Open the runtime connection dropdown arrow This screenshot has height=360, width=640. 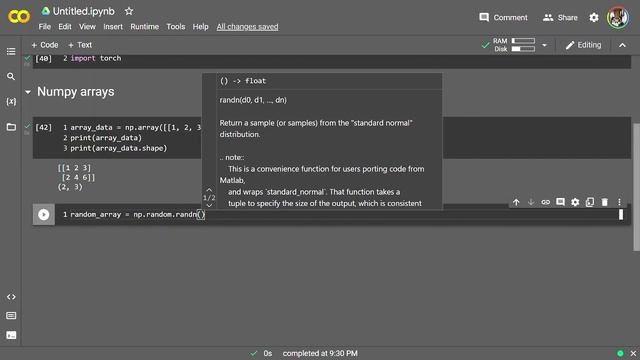(x=544, y=45)
